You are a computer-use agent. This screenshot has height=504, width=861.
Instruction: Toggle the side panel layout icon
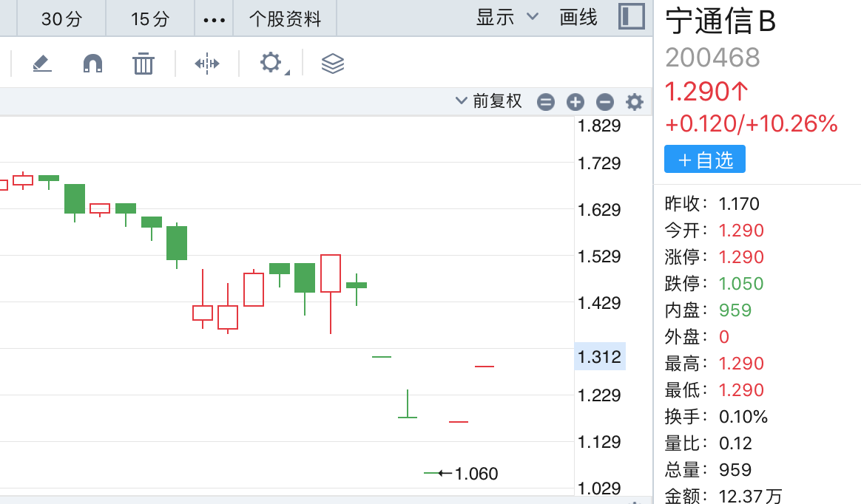(631, 17)
